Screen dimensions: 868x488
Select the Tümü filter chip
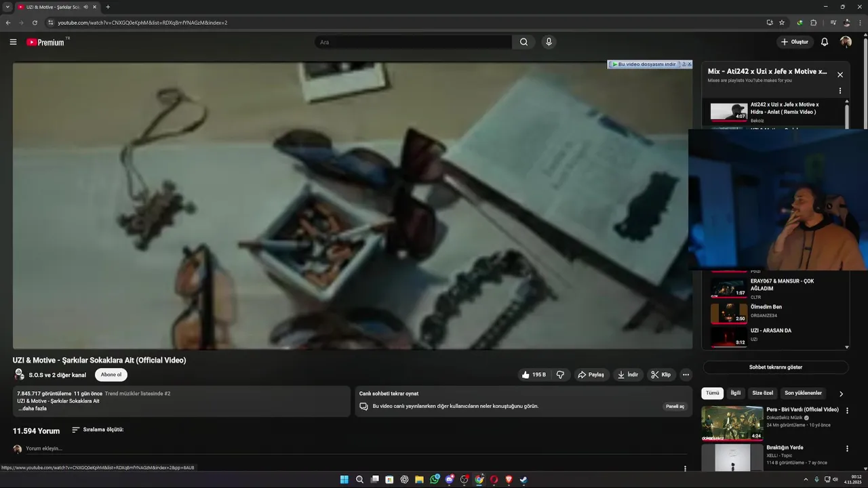[x=712, y=393]
